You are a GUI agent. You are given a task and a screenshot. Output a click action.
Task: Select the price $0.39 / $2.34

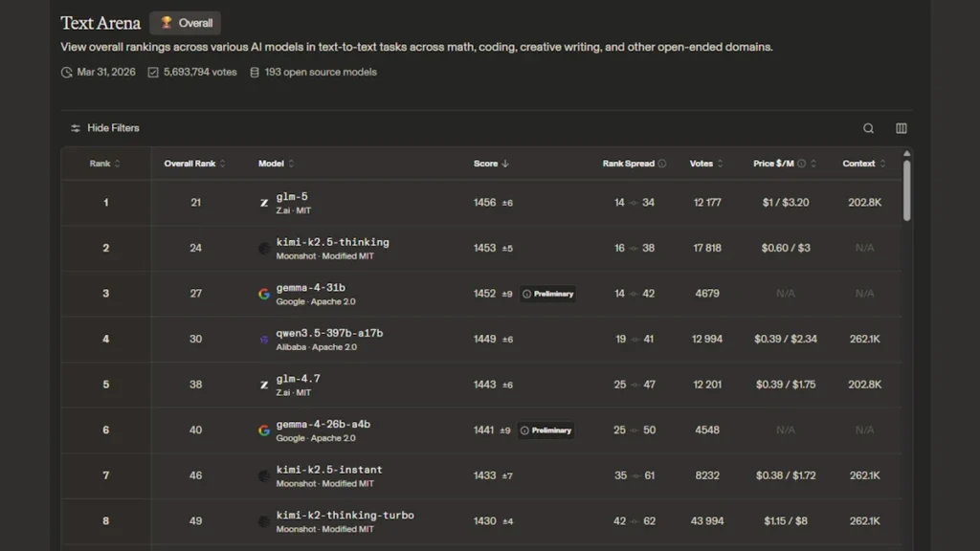point(786,340)
